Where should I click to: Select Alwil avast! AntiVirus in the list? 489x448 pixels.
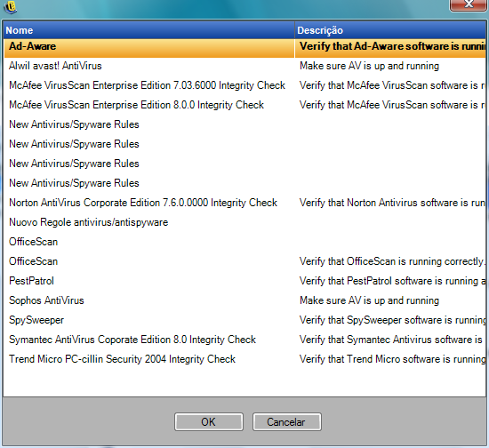click(x=55, y=66)
